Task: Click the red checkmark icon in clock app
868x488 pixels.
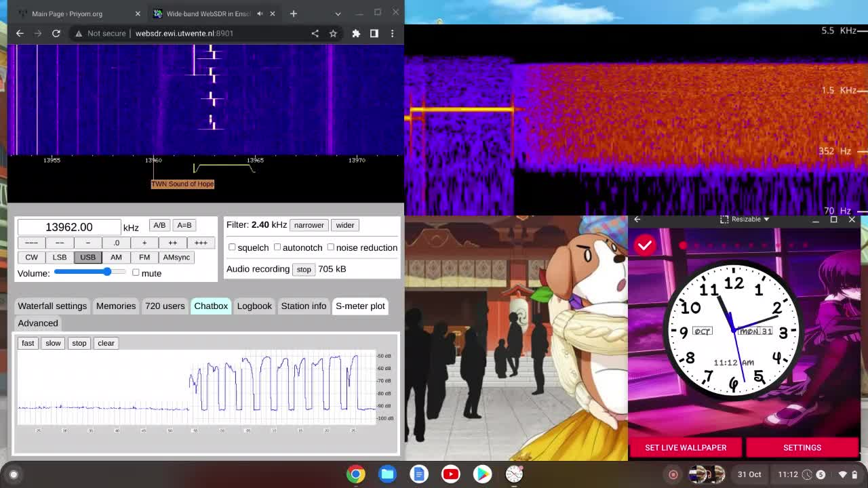Action: click(x=645, y=245)
